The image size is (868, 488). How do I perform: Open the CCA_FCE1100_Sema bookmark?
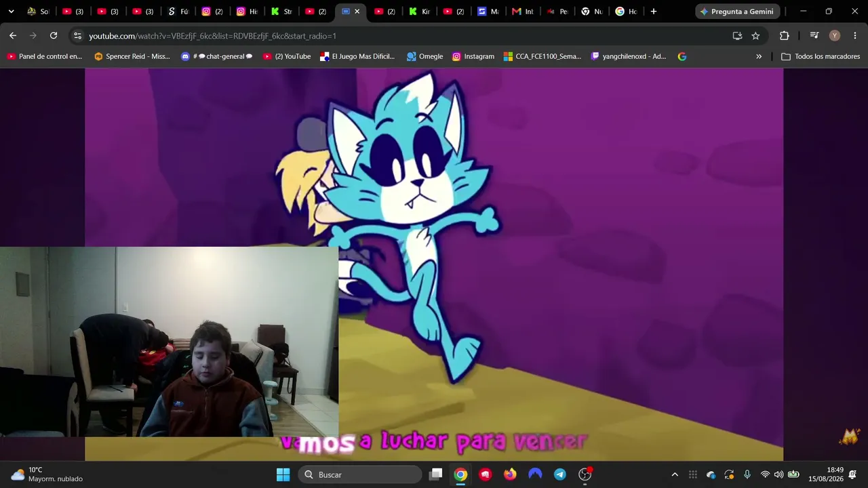pyautogui.click(x=542, y=56)
